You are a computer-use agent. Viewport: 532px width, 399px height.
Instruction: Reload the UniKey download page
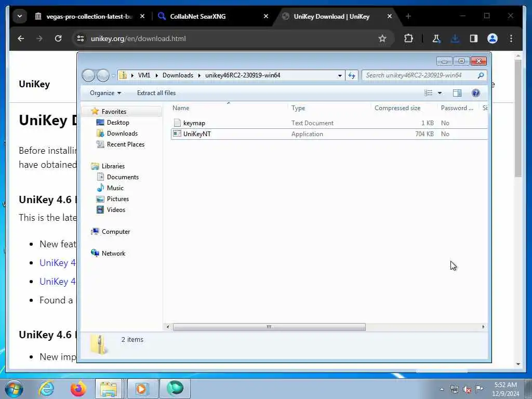point(58,38)
